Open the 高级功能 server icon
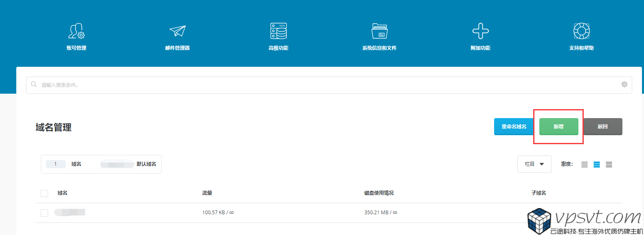This screenshot has height=235, width=644. 278,31
